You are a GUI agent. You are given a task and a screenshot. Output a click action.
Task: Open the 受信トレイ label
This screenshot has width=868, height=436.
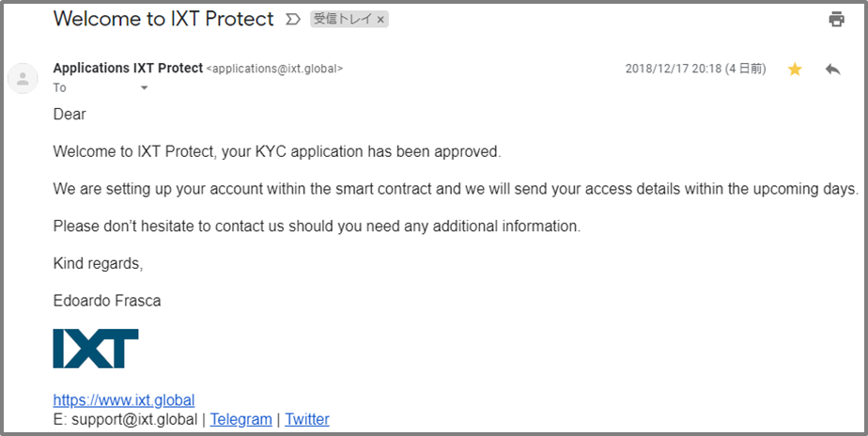[344, 20]
